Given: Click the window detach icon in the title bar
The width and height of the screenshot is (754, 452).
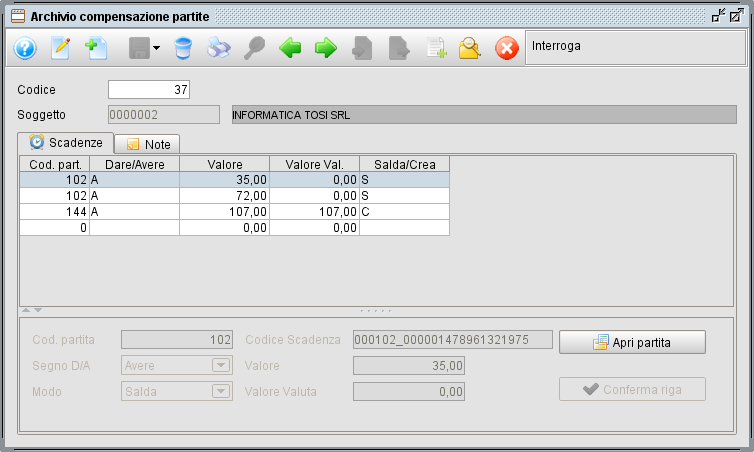Looking at the screenshot, I should pos(718,16).
